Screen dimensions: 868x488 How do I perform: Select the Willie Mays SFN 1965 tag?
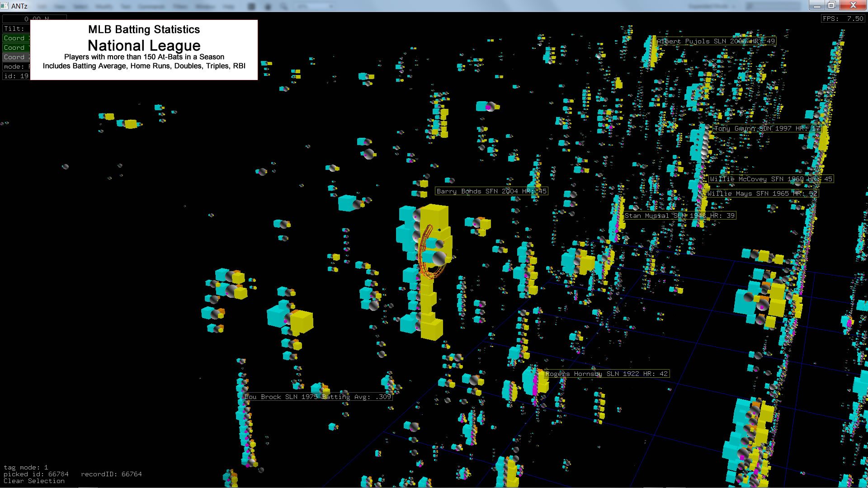pos(762,193)
